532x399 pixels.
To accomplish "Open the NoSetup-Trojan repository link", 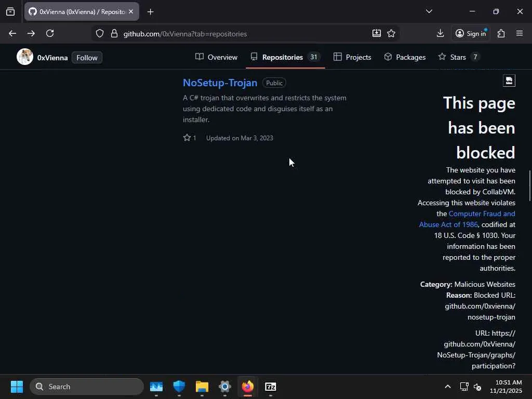I will [x=220, y=83].
